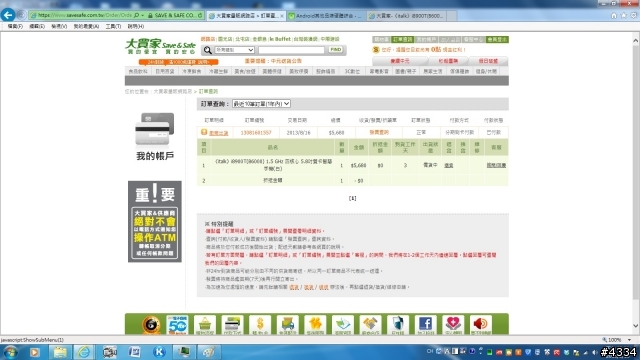Select the 3C數位 category in the navigation bar
640x360 pixels.
(352, 71)
